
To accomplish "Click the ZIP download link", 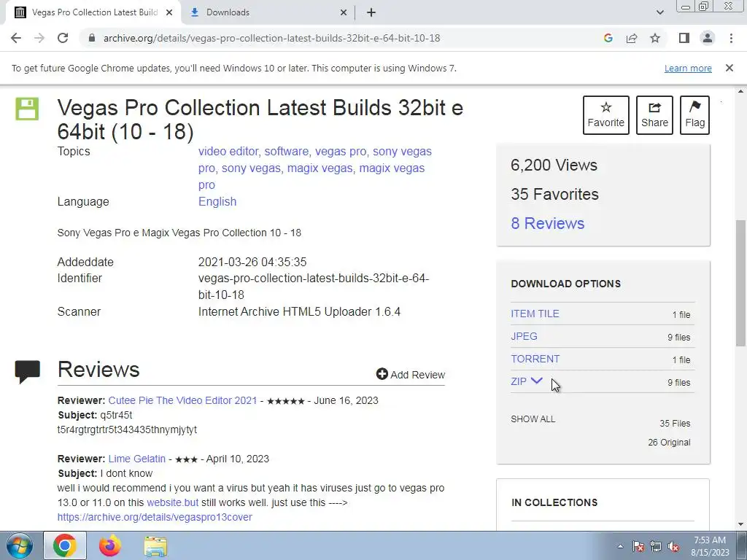I will coord(519,381).
